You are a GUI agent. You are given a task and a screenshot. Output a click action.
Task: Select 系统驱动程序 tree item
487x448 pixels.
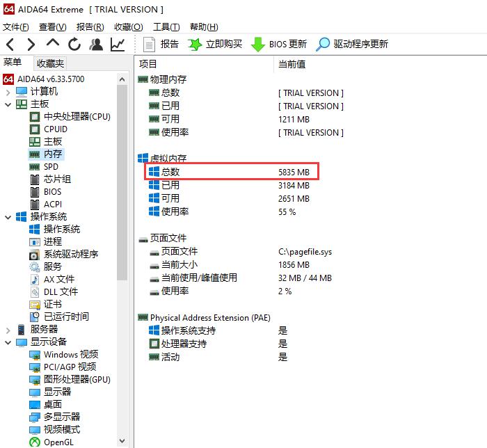point(64,255)
